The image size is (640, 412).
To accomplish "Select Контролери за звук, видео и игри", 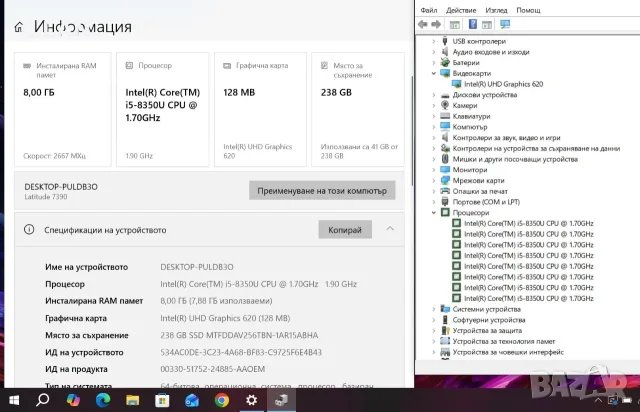I will [x=506, y=138].
